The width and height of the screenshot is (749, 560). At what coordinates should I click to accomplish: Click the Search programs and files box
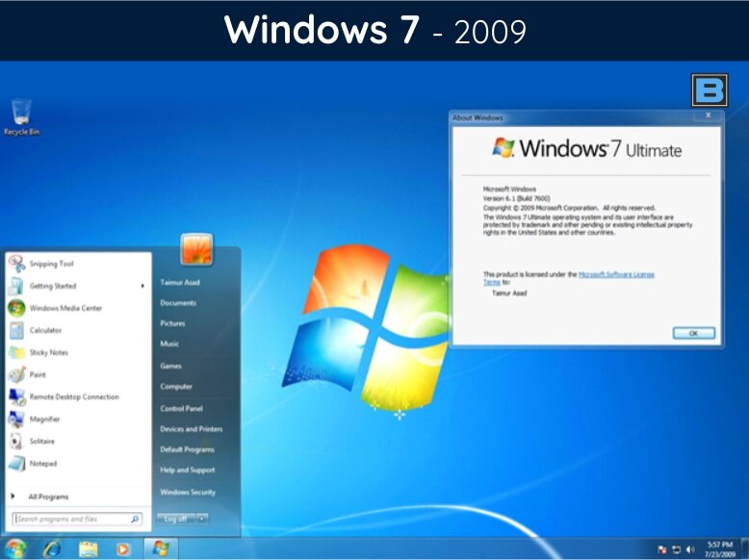point(77,519)
